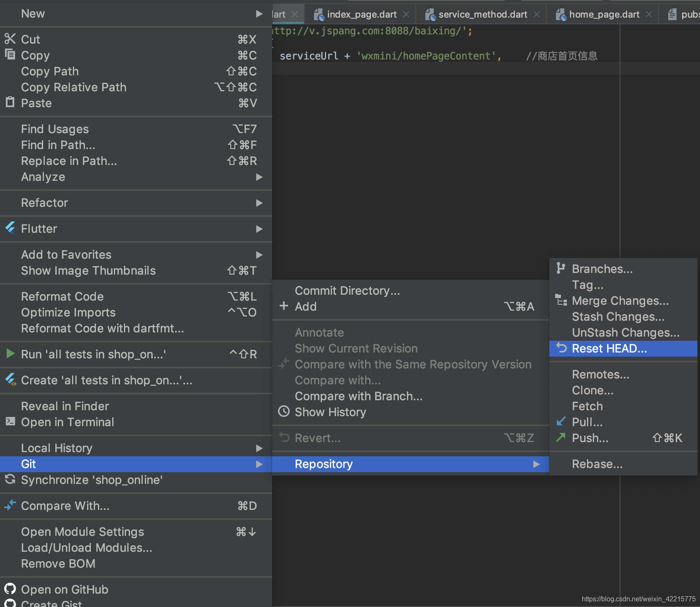Click the Reset HEAD undo arrow icon

[561, 348]
